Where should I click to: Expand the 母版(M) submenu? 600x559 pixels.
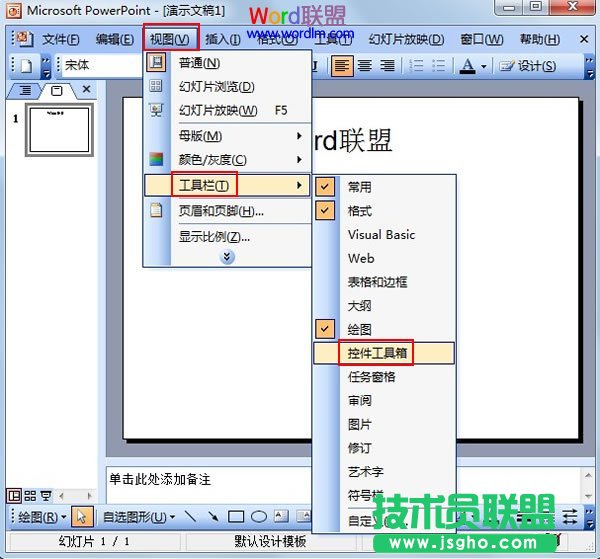227,136
